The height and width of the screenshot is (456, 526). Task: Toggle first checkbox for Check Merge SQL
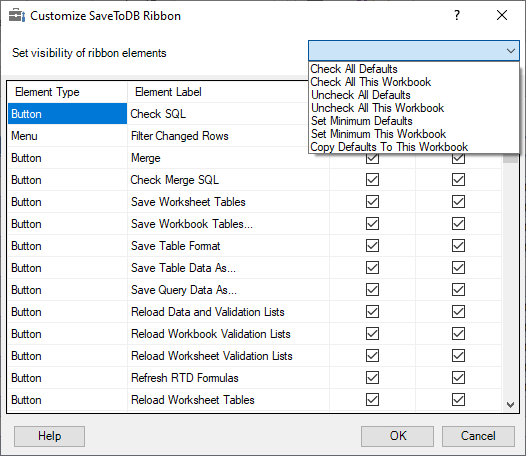[372, 180]
